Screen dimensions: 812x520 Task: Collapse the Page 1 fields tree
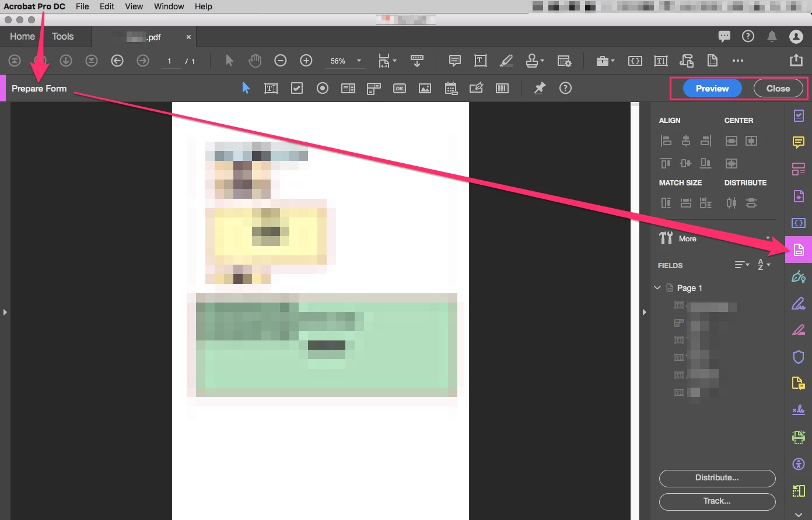[657, 288]
